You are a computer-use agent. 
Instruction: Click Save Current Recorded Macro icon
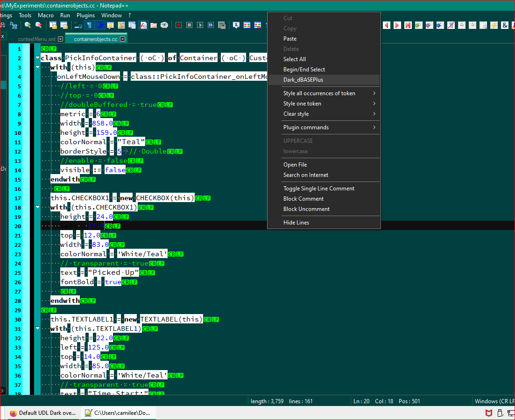[222, 25]
